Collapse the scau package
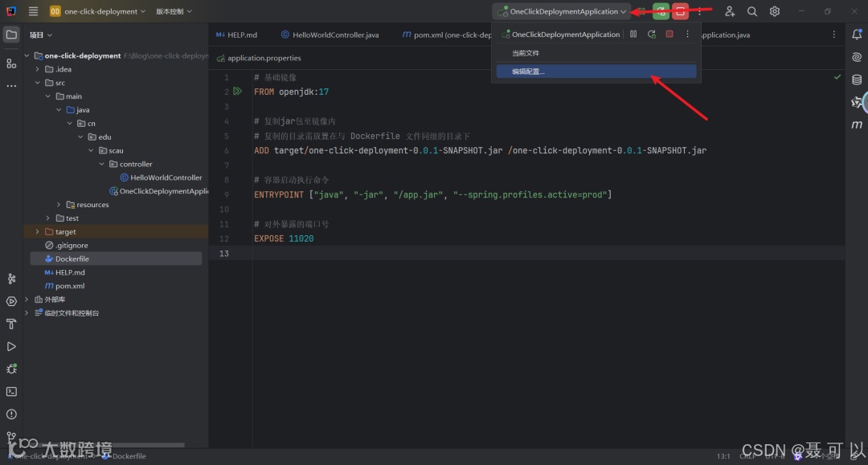 point(91,150)
